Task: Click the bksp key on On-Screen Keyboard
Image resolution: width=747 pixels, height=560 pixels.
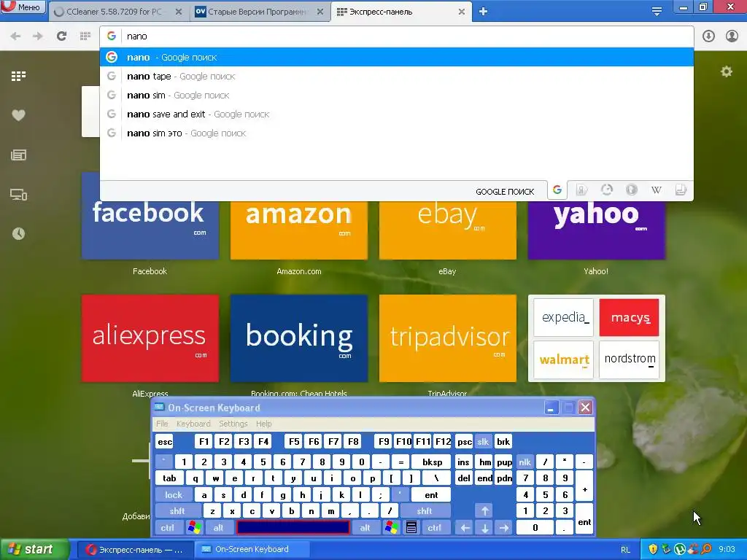Action: [x=432, y=462]
